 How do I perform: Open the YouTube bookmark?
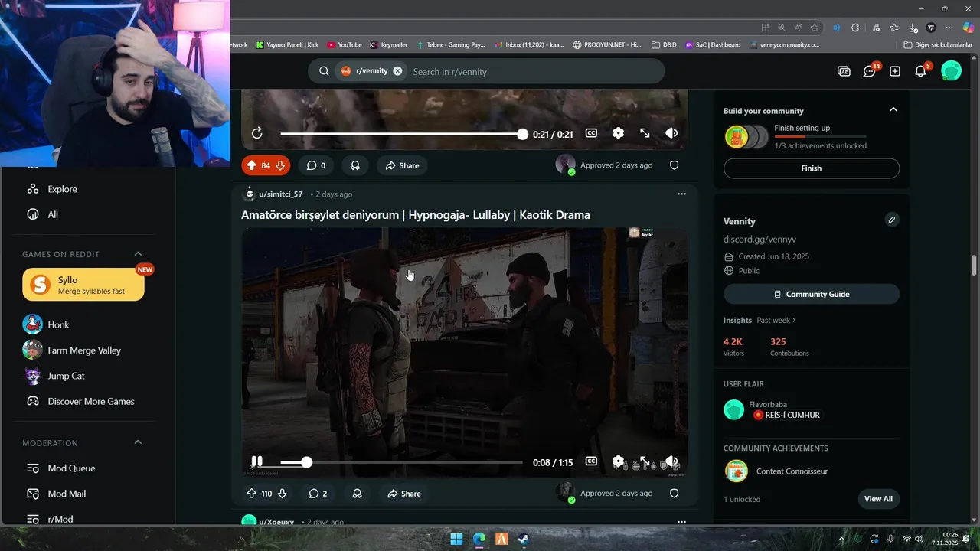point(344,45)
